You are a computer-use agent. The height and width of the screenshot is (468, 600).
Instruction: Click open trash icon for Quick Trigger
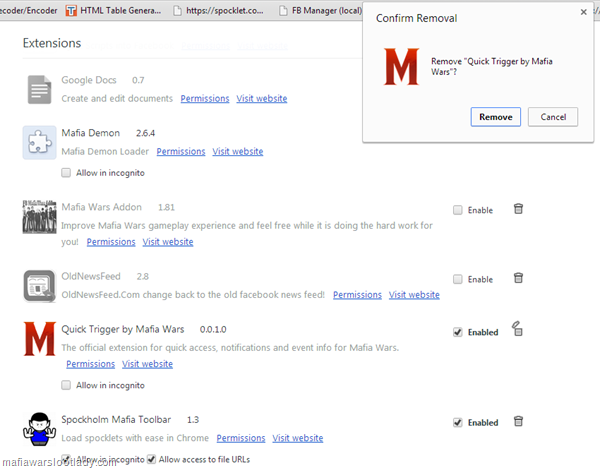(517, 329)
